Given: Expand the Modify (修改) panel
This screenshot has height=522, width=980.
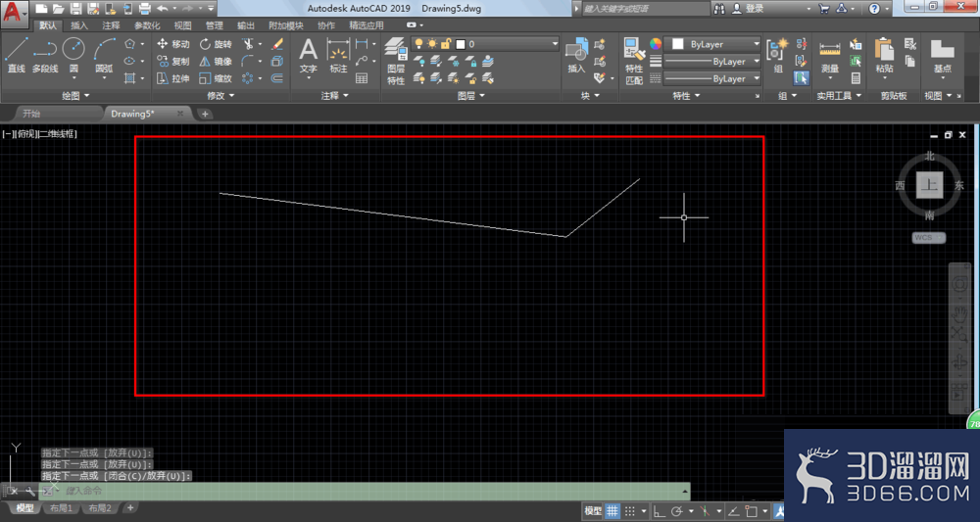Looking at the screenshot, I should pyautogui.click(x=220, y=96).
